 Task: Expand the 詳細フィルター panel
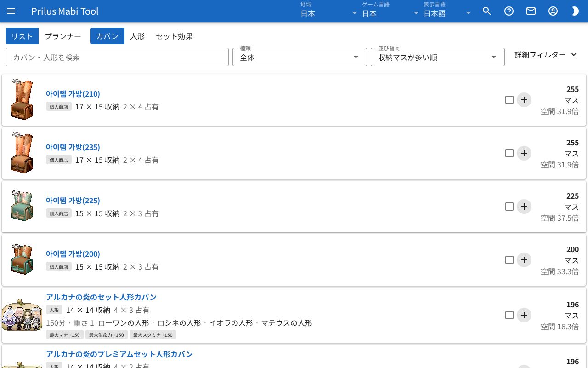point(546,55)
